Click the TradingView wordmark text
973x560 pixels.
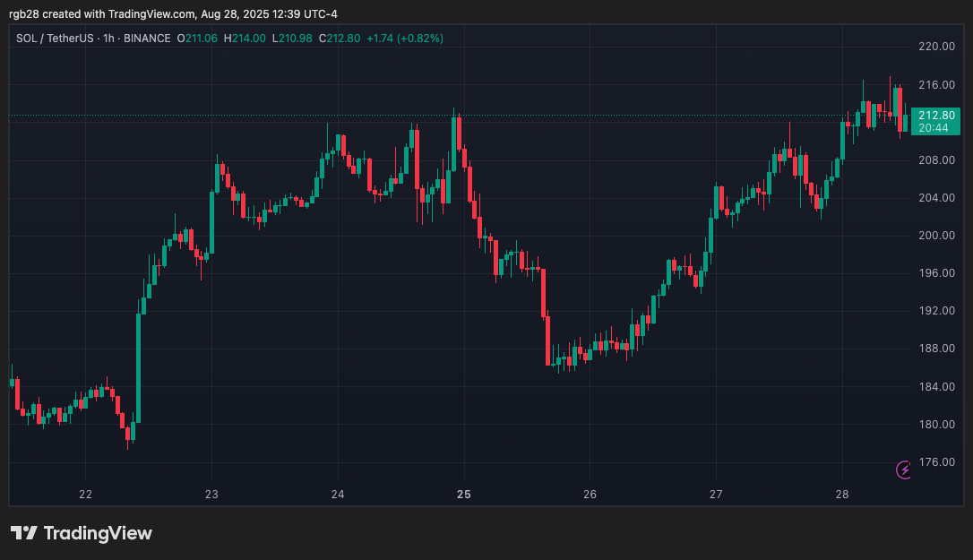pyautogui.click(x=98, y=533)
